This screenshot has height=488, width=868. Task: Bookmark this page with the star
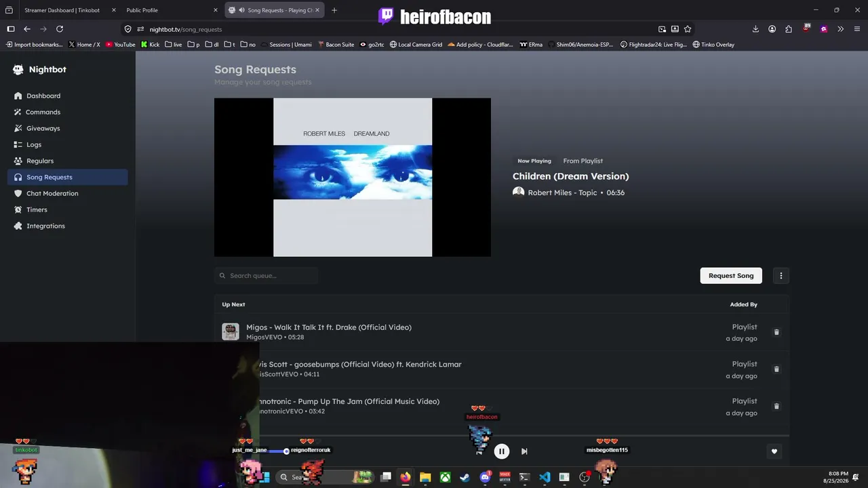(x=688, y=29)
